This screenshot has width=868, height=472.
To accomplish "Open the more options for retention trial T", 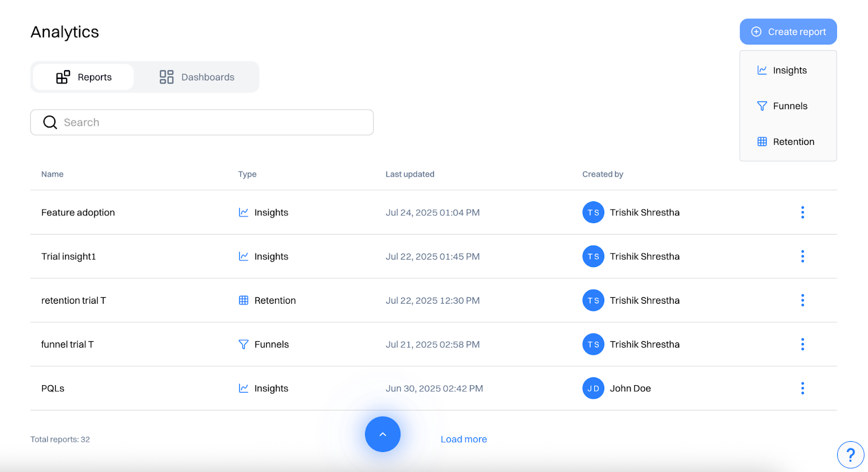I will 802,301.
